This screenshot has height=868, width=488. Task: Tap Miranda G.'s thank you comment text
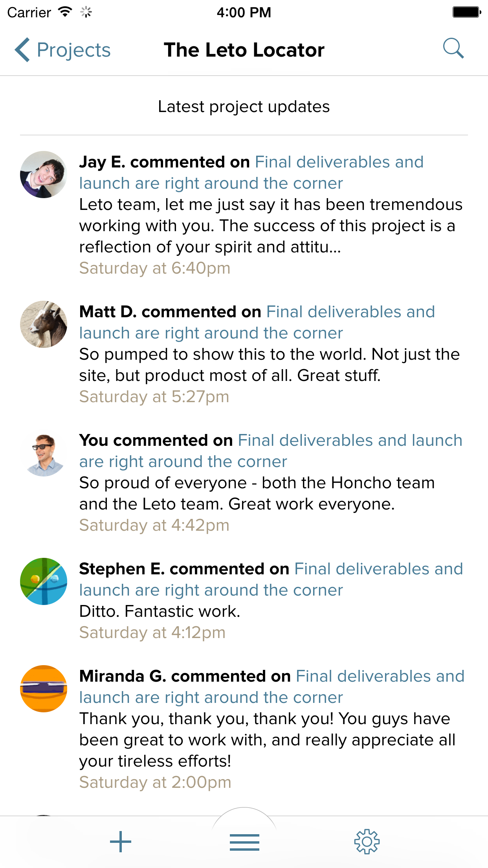coord(267,740)
